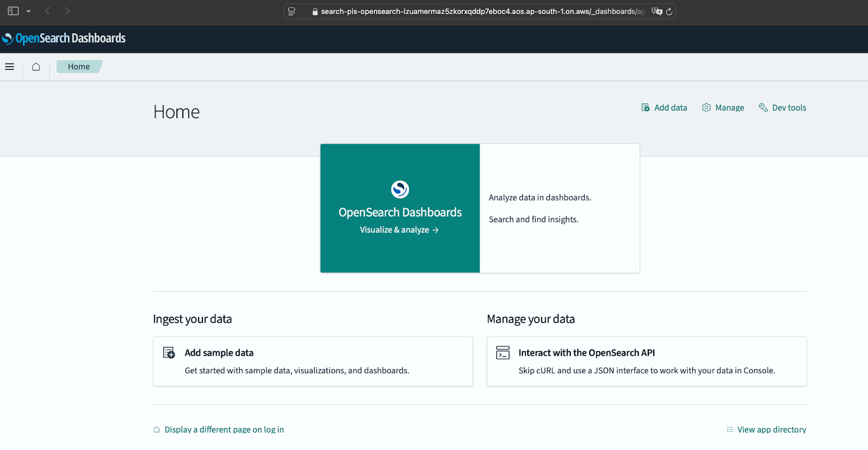Click the translate page icon
The height and width of the screenshot is (450, 868).
click(x=656, y=11)
